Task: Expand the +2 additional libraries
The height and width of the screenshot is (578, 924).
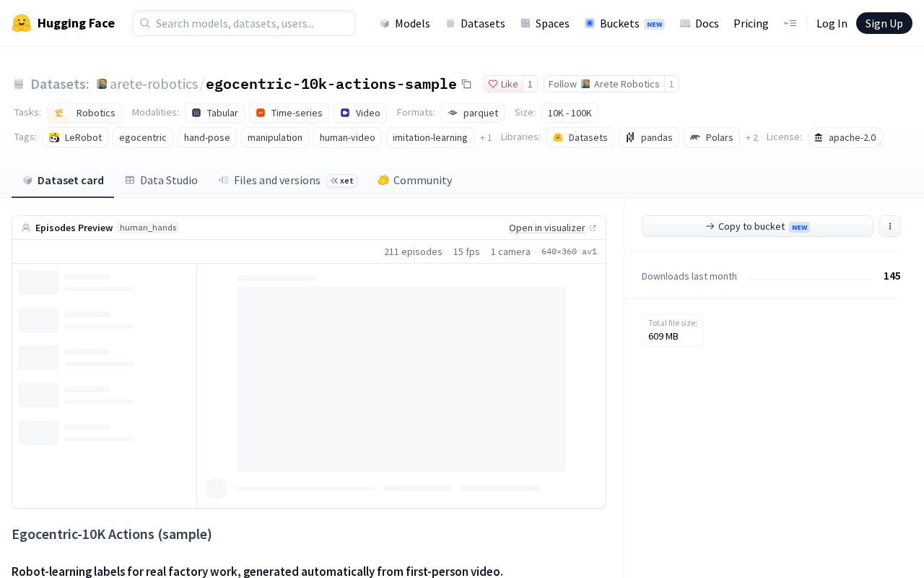Action: (x=751, y=137)
